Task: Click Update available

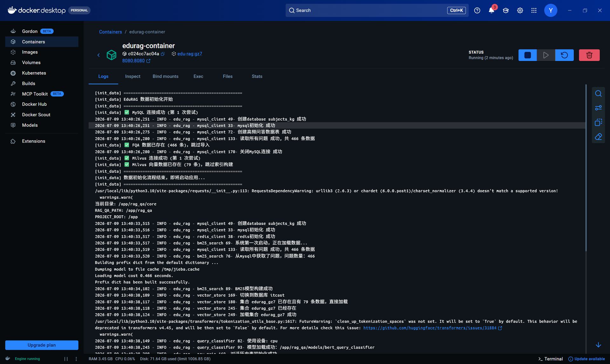Action: pyautogui.click(x=586, y=359)
